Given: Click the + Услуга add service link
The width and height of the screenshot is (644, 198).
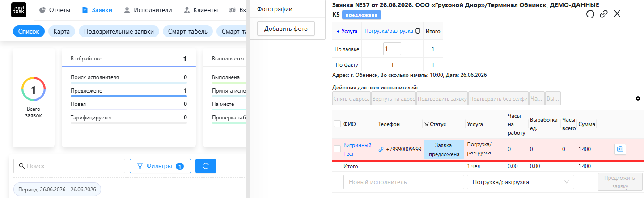Looking at the screenshot, I should 347,31.
